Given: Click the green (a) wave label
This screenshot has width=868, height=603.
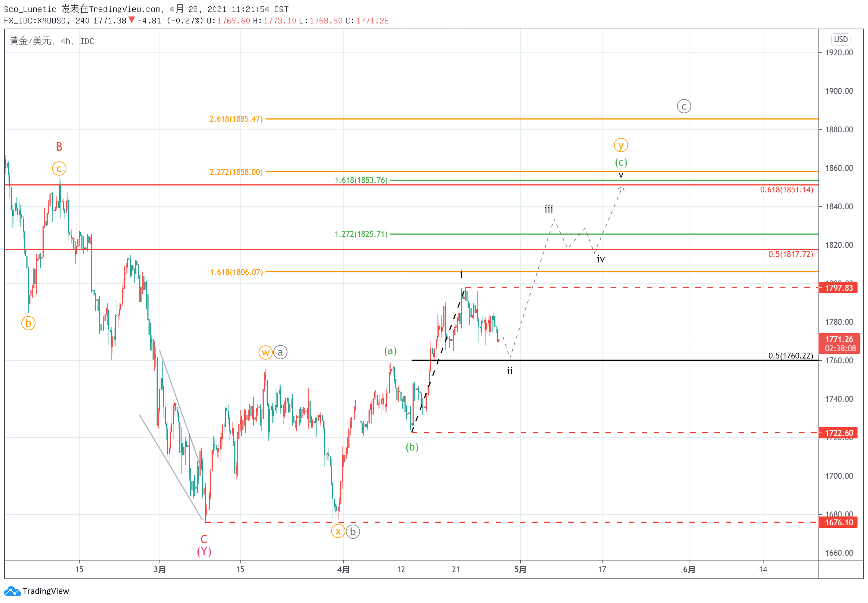Looking at the screenshot, I should click(x=390, y=351).
